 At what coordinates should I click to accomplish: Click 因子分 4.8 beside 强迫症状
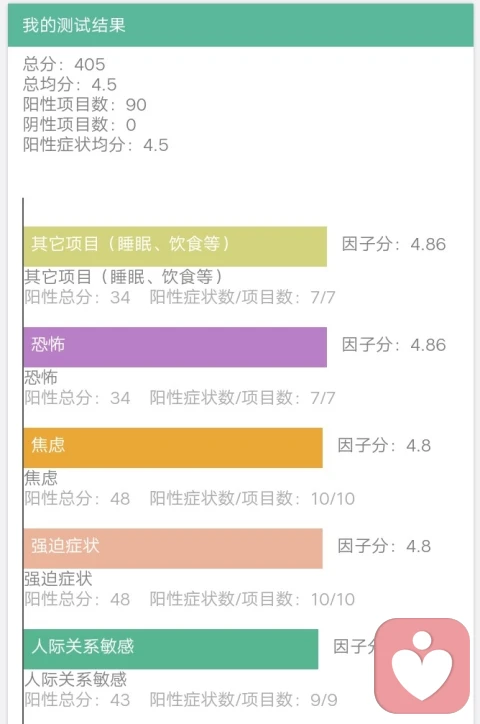pos(384,546)
